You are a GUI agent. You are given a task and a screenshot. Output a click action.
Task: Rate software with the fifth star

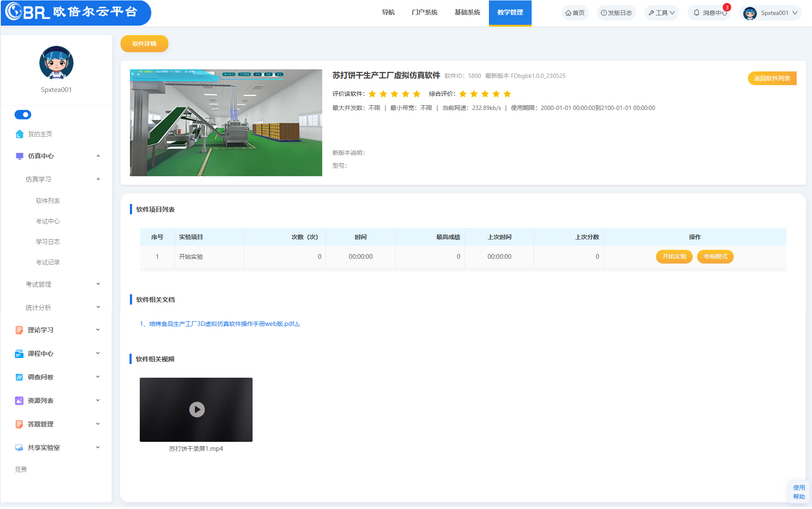click(x=417, y=94)
